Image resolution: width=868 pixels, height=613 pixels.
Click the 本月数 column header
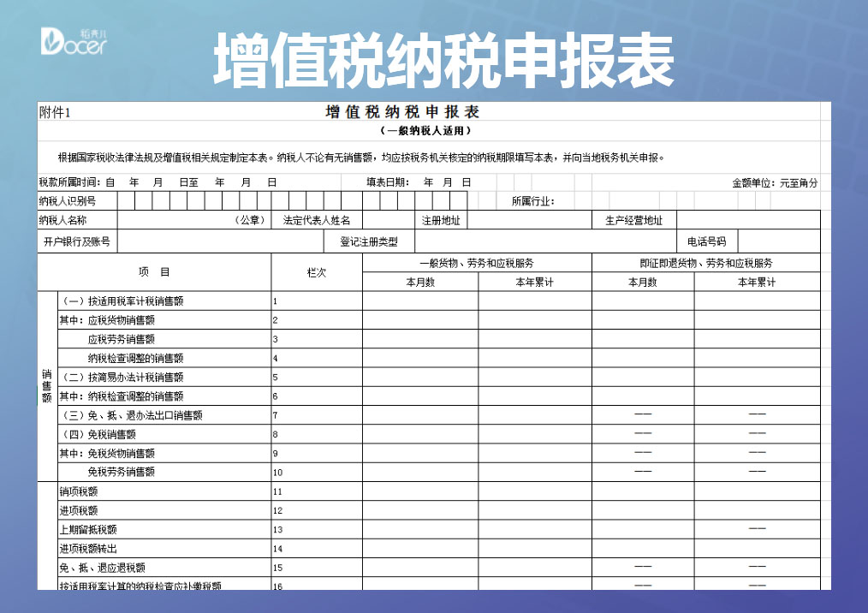(420, 282)
